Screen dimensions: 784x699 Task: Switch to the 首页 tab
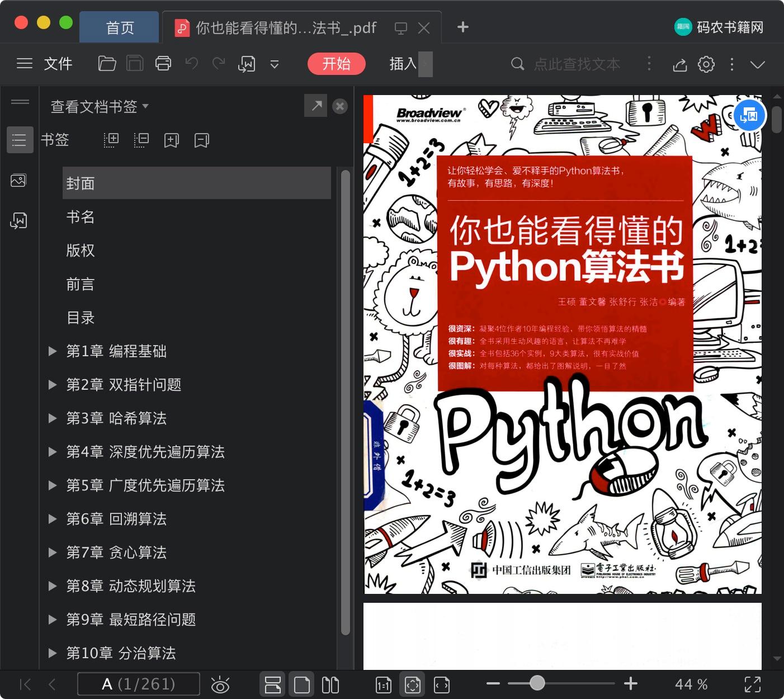click(x=120, y=27)
